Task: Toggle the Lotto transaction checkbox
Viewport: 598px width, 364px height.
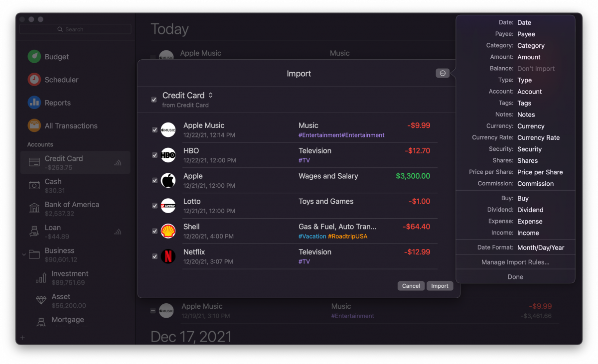Action: [x=154, y=206]
